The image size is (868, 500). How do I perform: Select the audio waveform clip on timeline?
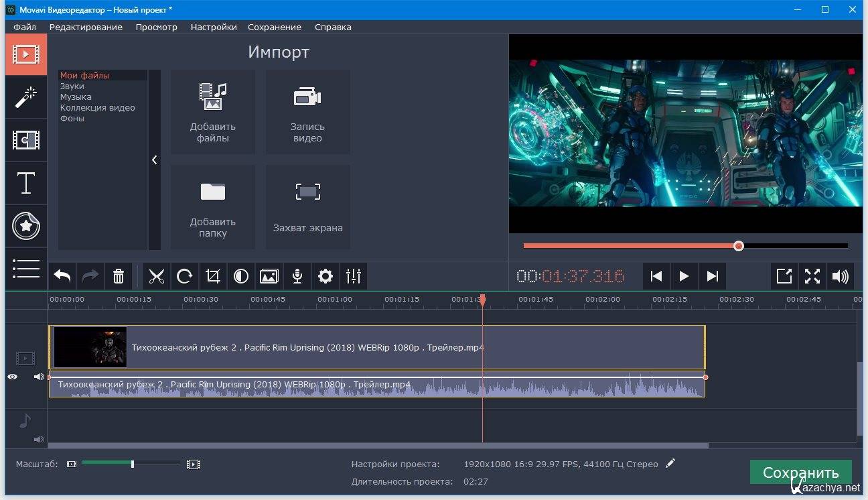pyautogui.click(x=377, y=384)
